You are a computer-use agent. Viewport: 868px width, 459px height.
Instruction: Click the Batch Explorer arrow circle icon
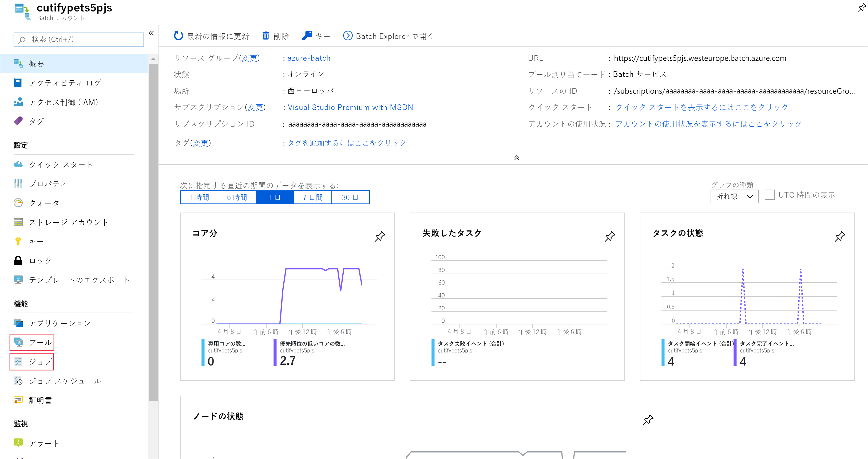(x=347, y=36)
